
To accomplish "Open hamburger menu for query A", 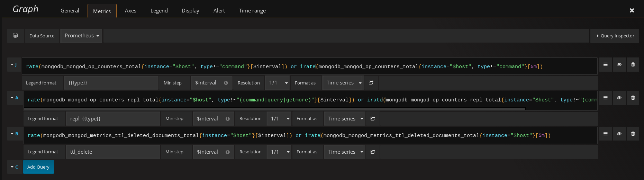I will (x=605, y=98).
